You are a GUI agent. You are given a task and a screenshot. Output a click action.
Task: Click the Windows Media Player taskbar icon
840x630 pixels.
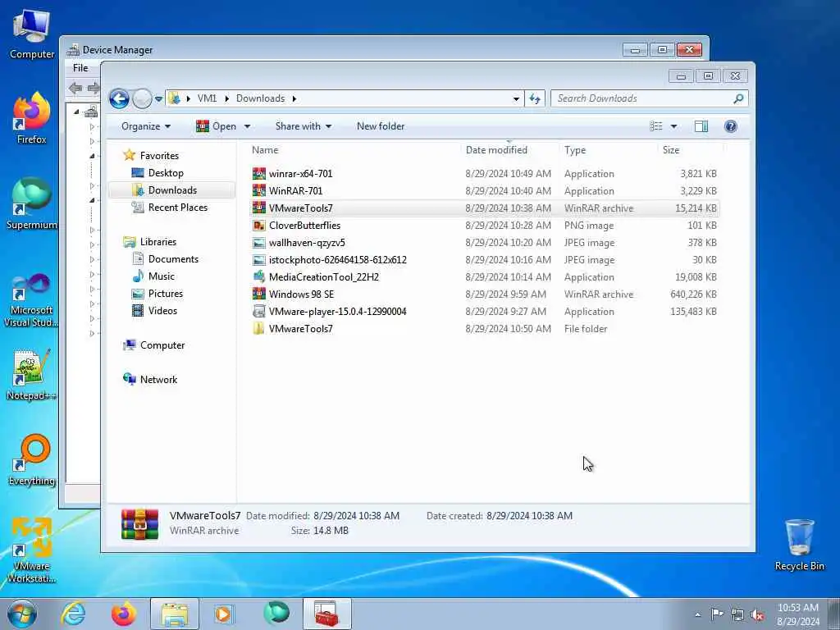coord(223,614)
